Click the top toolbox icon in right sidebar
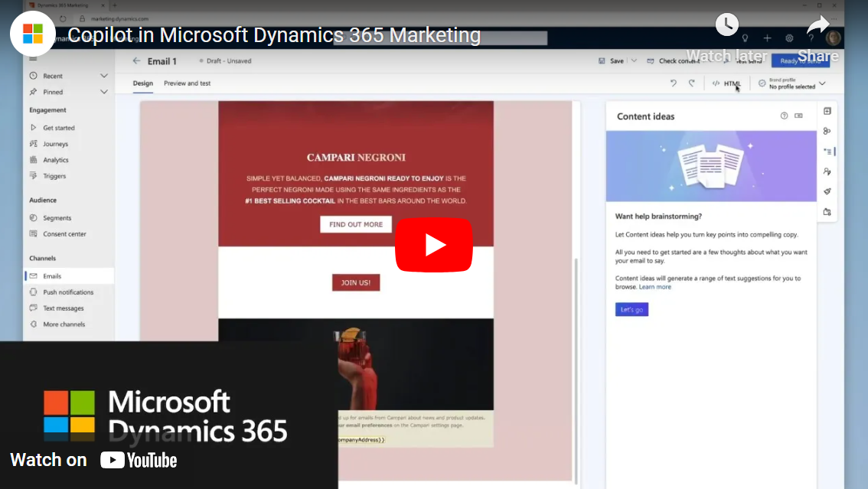 (827, 111)
